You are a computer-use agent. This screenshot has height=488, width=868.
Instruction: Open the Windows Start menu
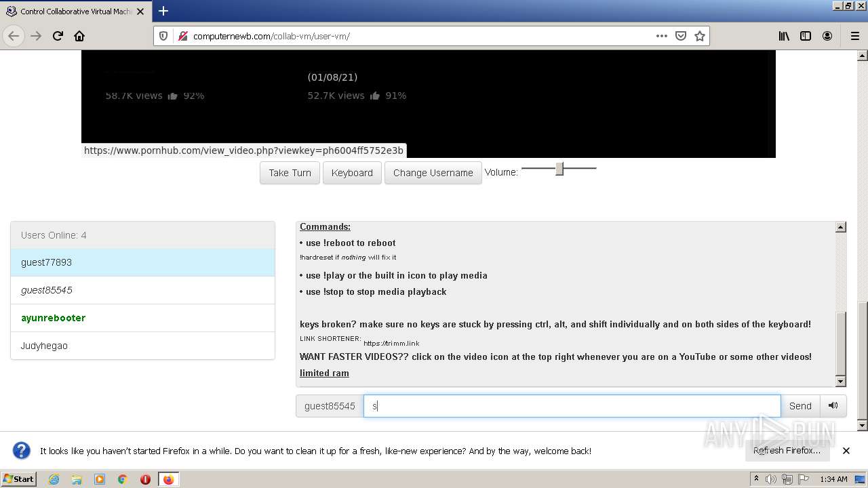[19, 479]
